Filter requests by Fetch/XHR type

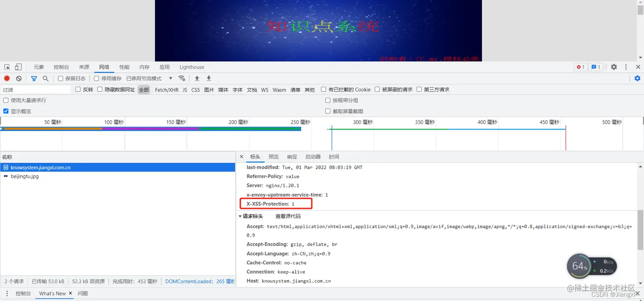coord(167,90)
